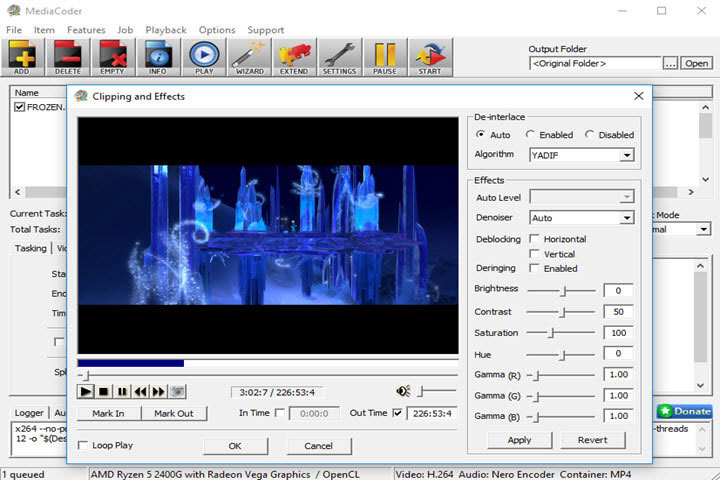Screen dimensions: 720x480
Task: Enable the Loop Play checkbox
Action: [x=84, y=445]
